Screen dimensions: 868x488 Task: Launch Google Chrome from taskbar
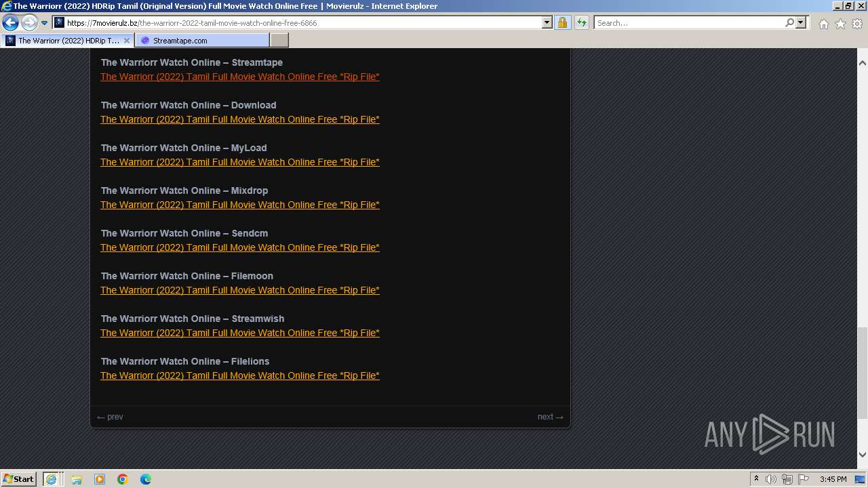click(x=123, y=479)
